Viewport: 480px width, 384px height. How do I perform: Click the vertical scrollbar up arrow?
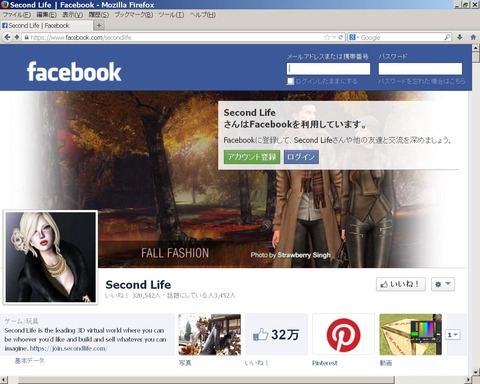(476, 48)
